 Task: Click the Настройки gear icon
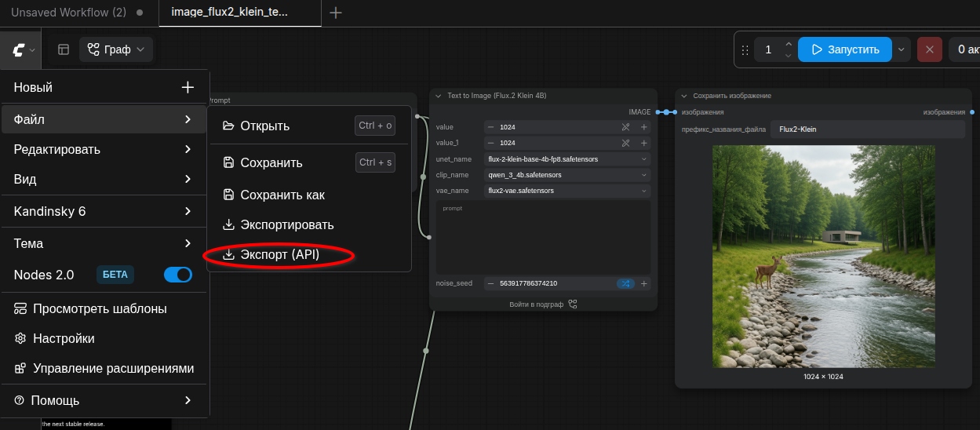click(x=20, y=338)
